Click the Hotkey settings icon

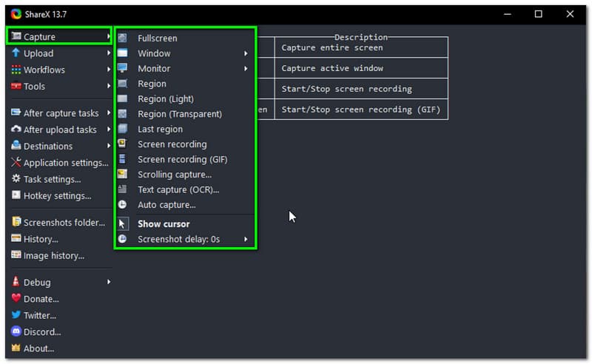[x=16, y=195]
